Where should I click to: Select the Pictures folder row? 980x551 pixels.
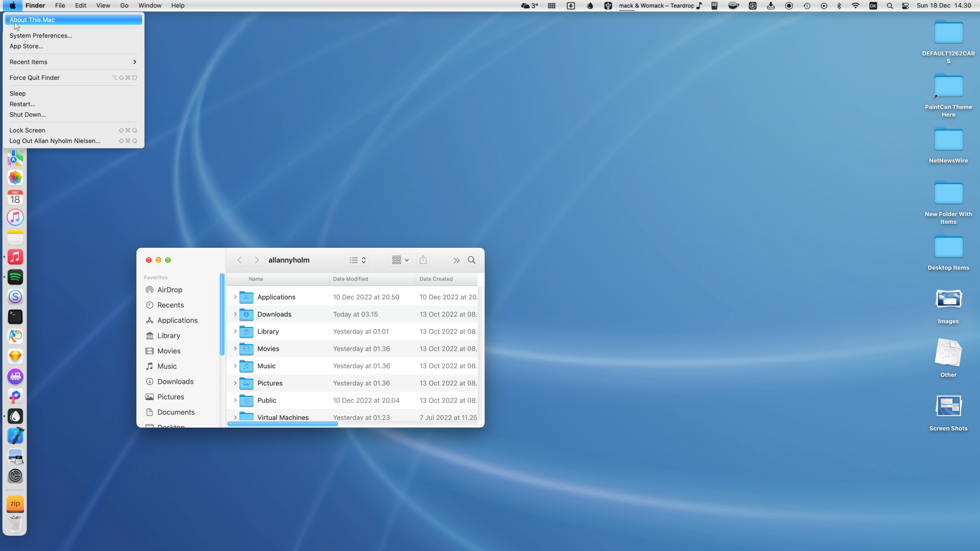269,383
